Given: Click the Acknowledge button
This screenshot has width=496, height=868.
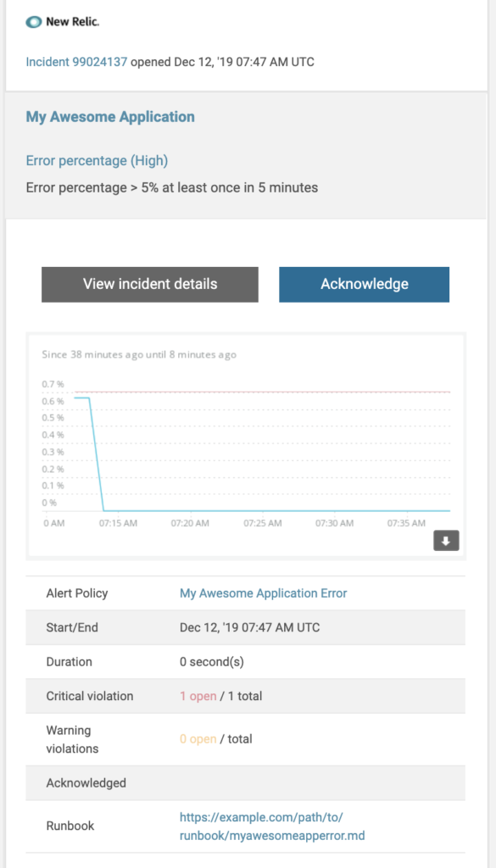Looking at the screenshot, I should point(365,285).
